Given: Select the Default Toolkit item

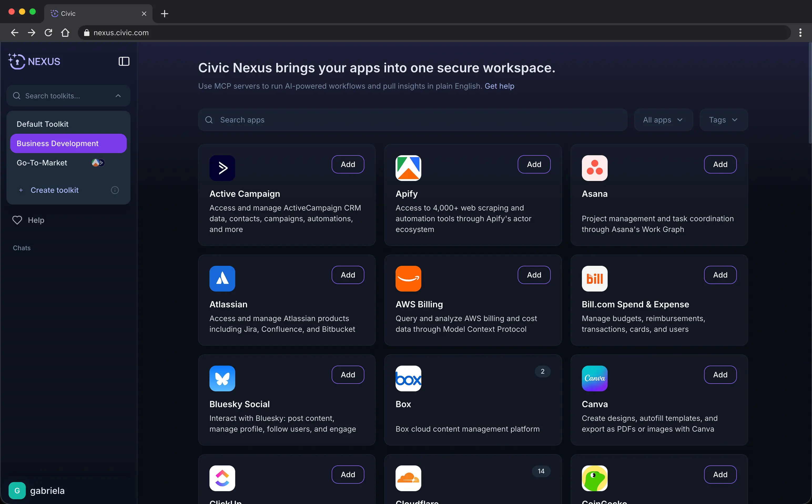Looking at the screenshot, I should [x=43, y=124].
